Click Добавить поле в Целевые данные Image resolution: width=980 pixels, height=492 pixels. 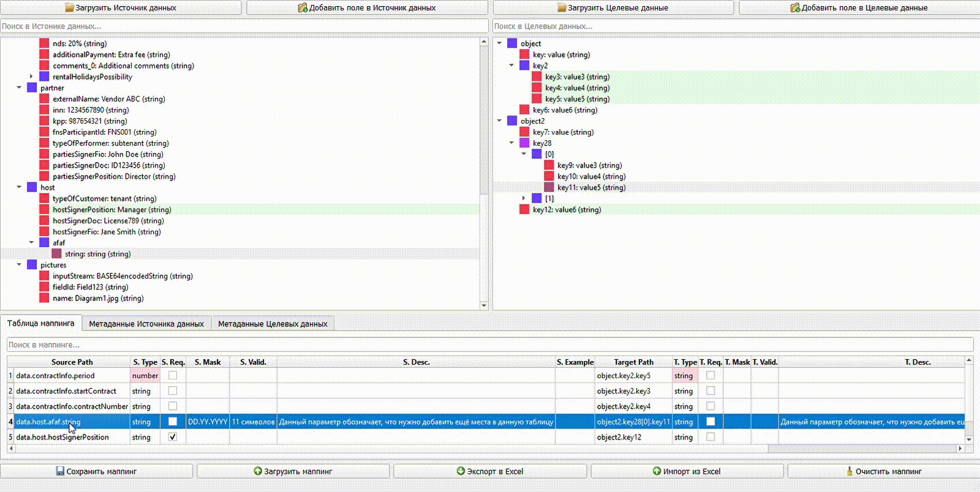(859, 8)
